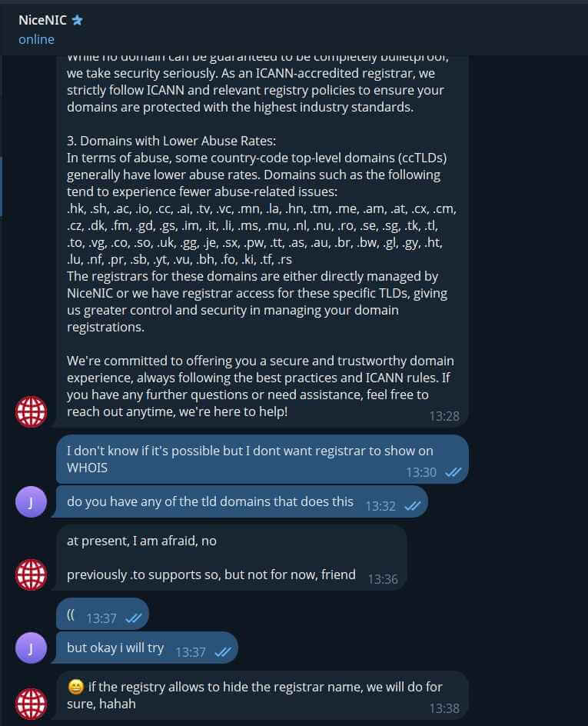This screenshot has height=726, width=588.
Task: Click read double-check on the "((" message
Action: (133, 618)
